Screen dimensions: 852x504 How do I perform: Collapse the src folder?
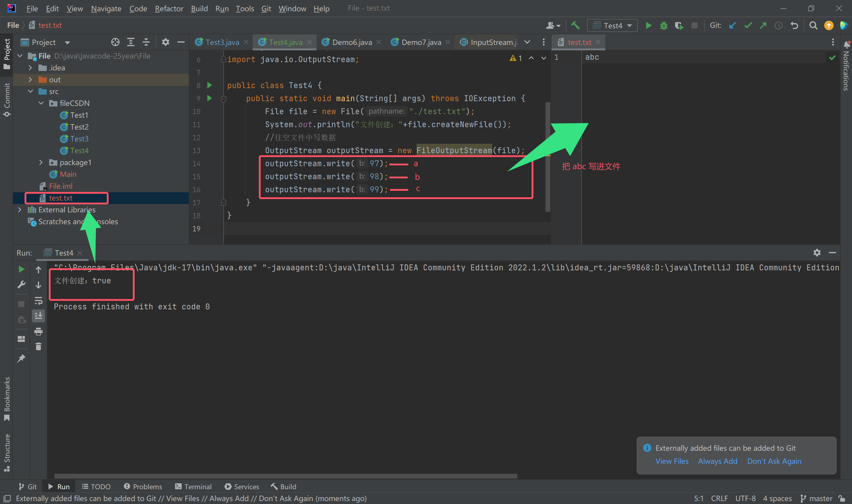(x=30, y=91)
